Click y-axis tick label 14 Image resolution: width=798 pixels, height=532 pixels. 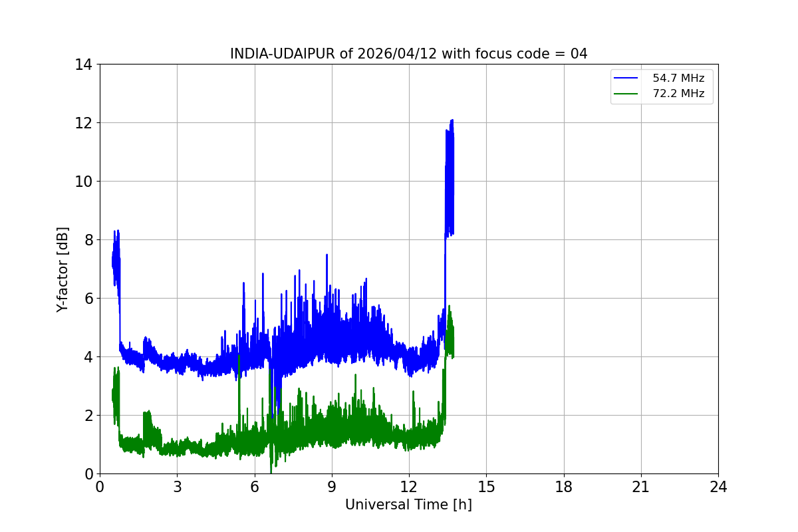point(84,65)
